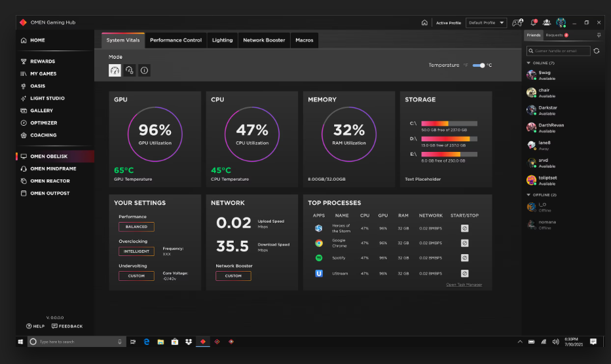Open Task Manager link
This screenshot has height=364, width=611.
[x=464, y=285]
